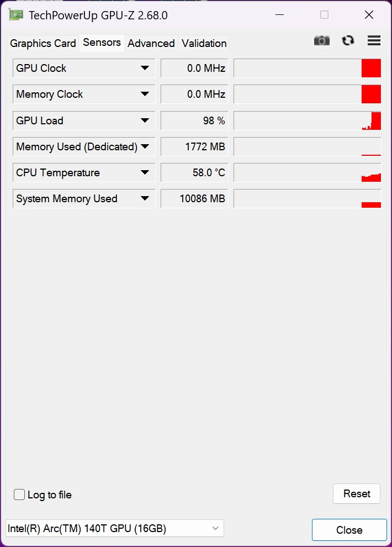This screenshot has height=547, width=392.
Task: Open the Advanced tab
Action: 151,43
